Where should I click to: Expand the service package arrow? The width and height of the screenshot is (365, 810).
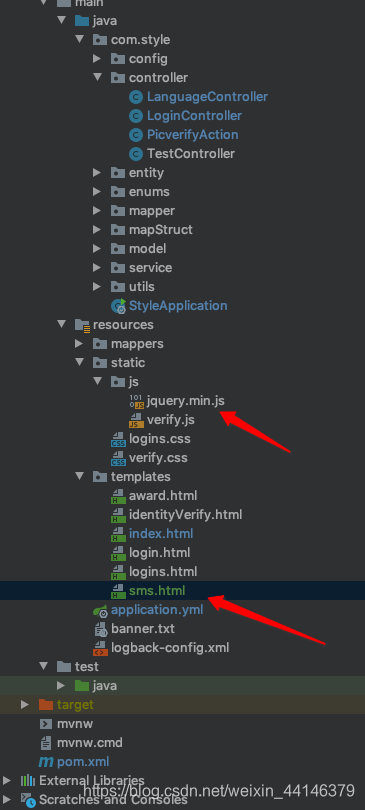[x=97, y=268]
